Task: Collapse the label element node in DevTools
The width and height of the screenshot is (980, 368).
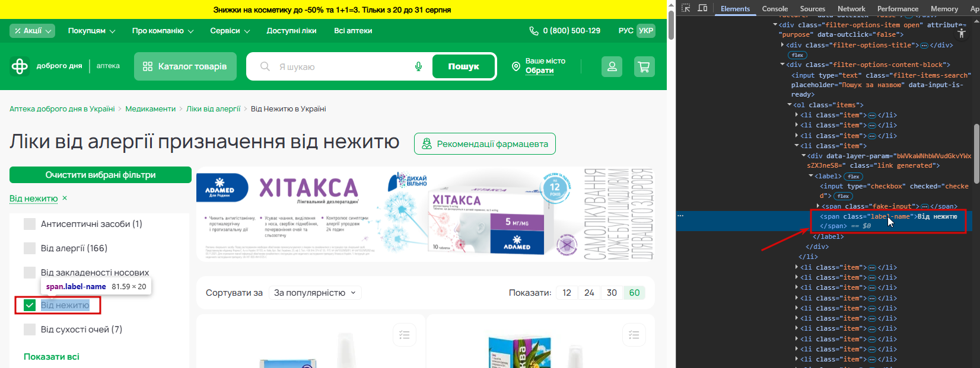Action: point(810,176)
